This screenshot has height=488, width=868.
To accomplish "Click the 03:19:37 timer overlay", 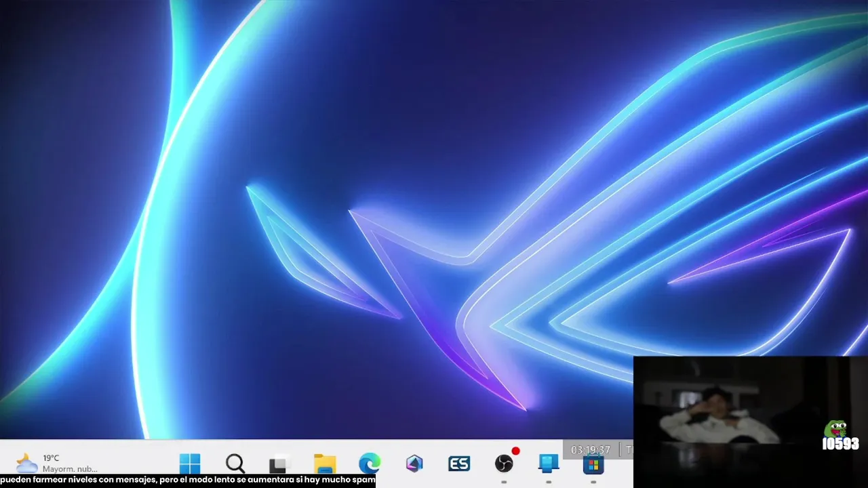I will [x=591, y=449].
